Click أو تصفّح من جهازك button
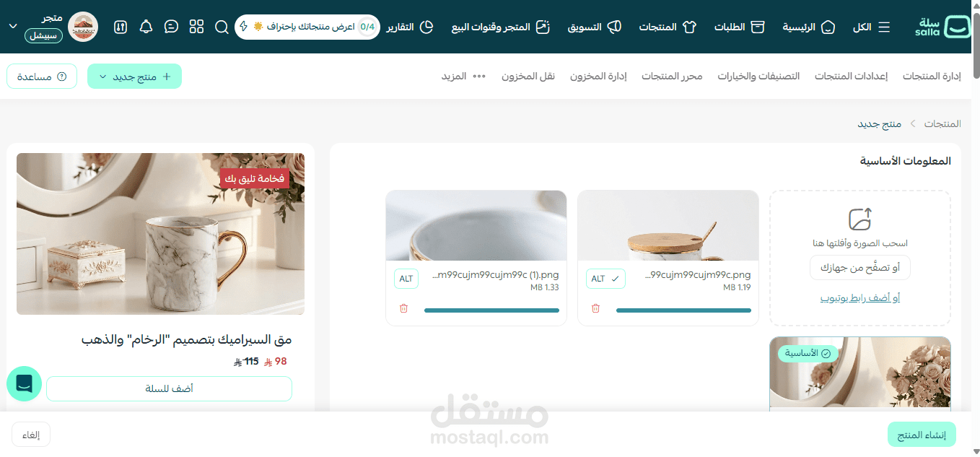 (859, 268)
